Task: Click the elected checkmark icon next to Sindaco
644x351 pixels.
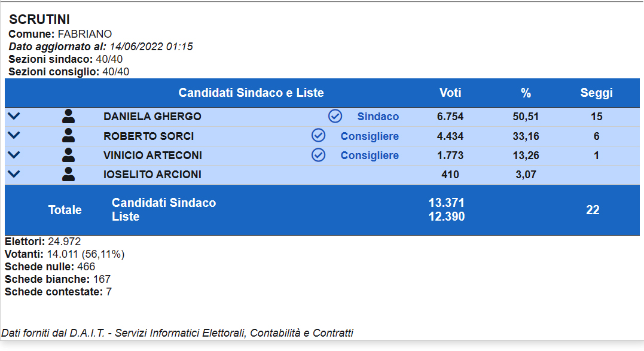Action: [335, 117]
